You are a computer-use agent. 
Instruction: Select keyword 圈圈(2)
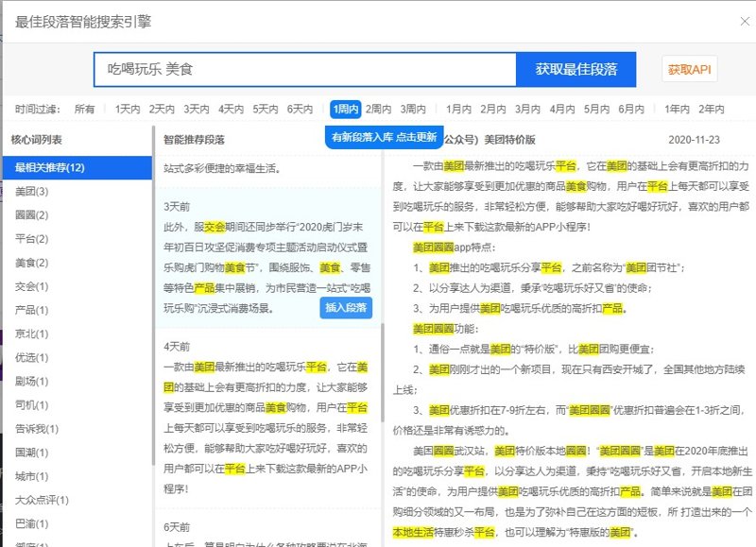pos(31,215)
